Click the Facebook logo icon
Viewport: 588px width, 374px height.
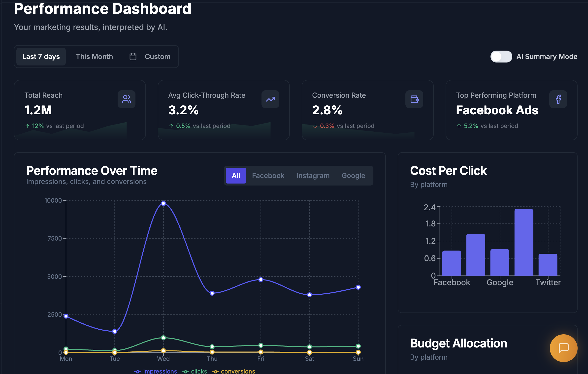[x=558, y=99]
